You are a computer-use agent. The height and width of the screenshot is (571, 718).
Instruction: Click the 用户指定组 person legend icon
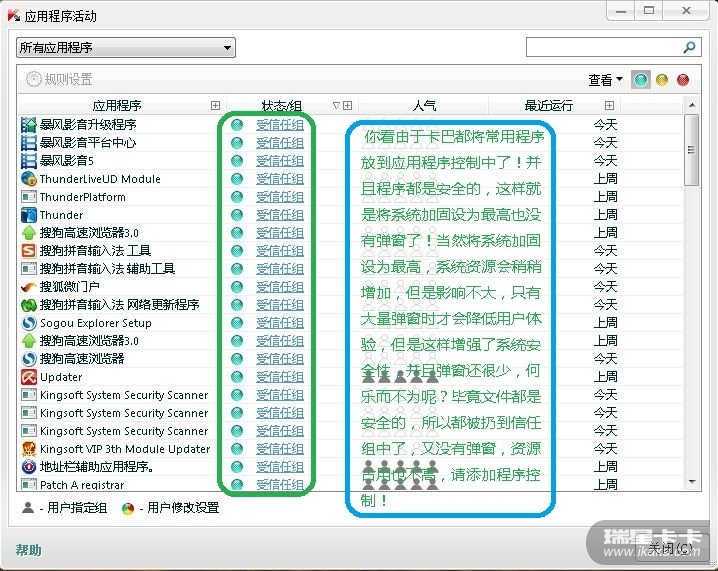coord(28,507)
